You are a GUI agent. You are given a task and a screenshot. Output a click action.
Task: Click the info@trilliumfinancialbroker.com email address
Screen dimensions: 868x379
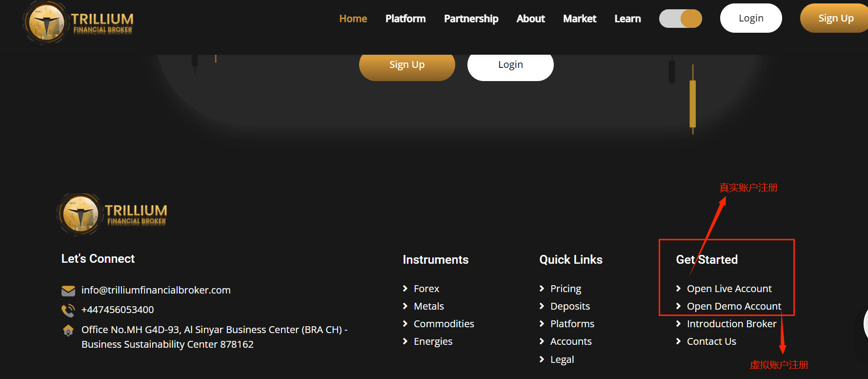click(156, 290)
